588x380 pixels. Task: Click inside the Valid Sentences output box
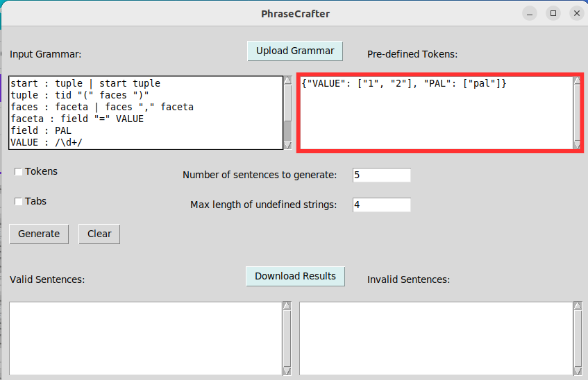pos(144,338)
